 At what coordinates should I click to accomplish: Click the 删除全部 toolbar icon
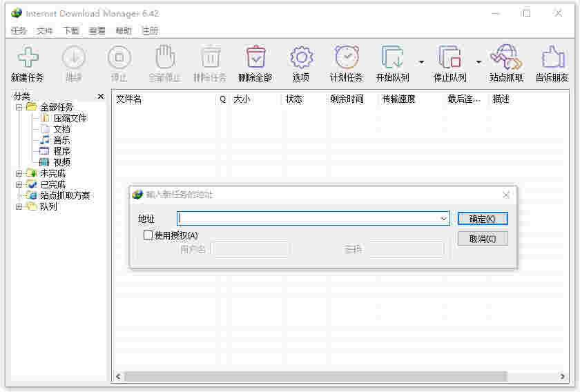[x=256, y=57]
